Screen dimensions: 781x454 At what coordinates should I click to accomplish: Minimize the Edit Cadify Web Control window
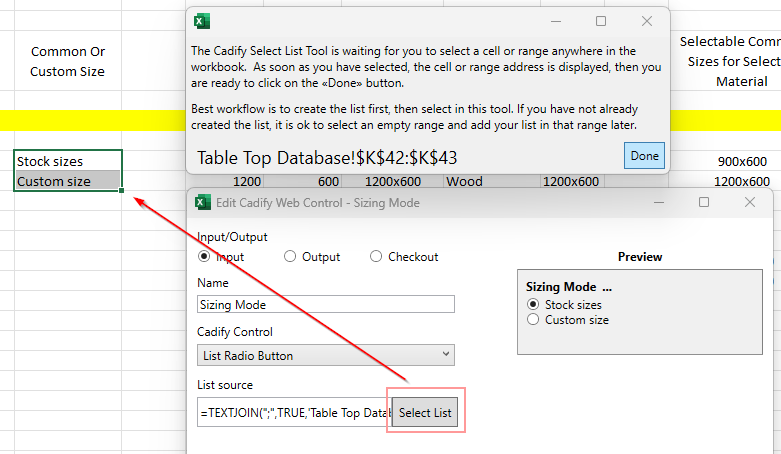point(659,202)
